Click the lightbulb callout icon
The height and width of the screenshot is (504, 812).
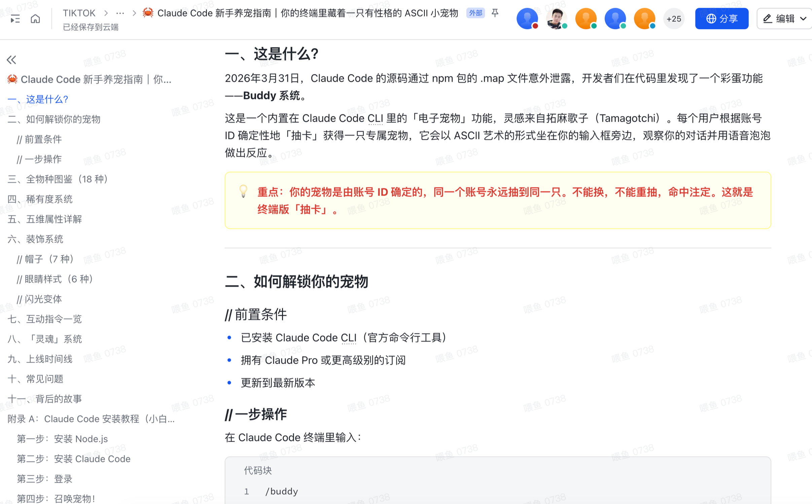tap(243, 191)
